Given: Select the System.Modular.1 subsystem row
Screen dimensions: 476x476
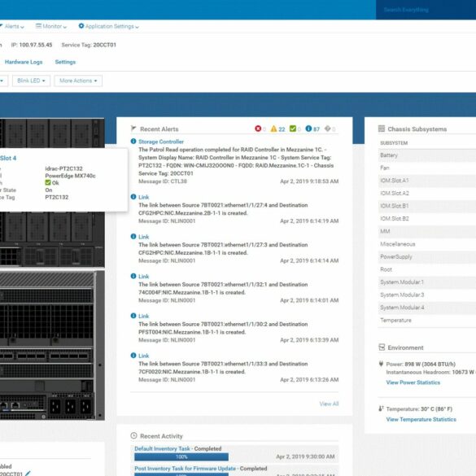Looking at the screenshot, I should [x=427, y=282].
